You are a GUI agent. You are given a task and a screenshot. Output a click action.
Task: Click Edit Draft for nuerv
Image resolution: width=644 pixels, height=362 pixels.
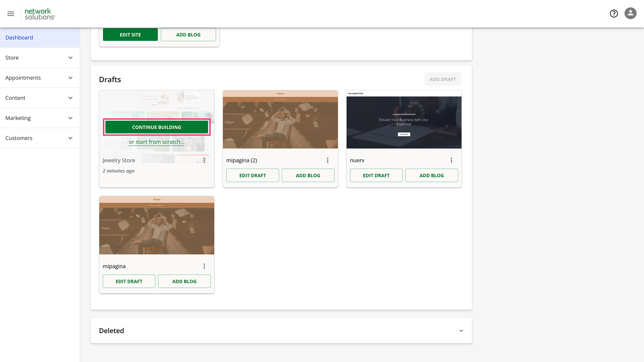tap(376, 175)
